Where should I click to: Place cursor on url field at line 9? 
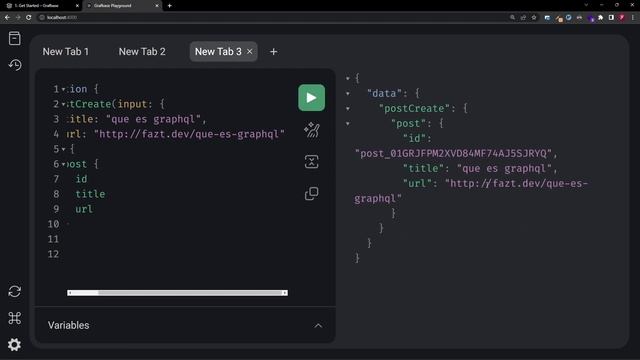click(x=84, y=209)
